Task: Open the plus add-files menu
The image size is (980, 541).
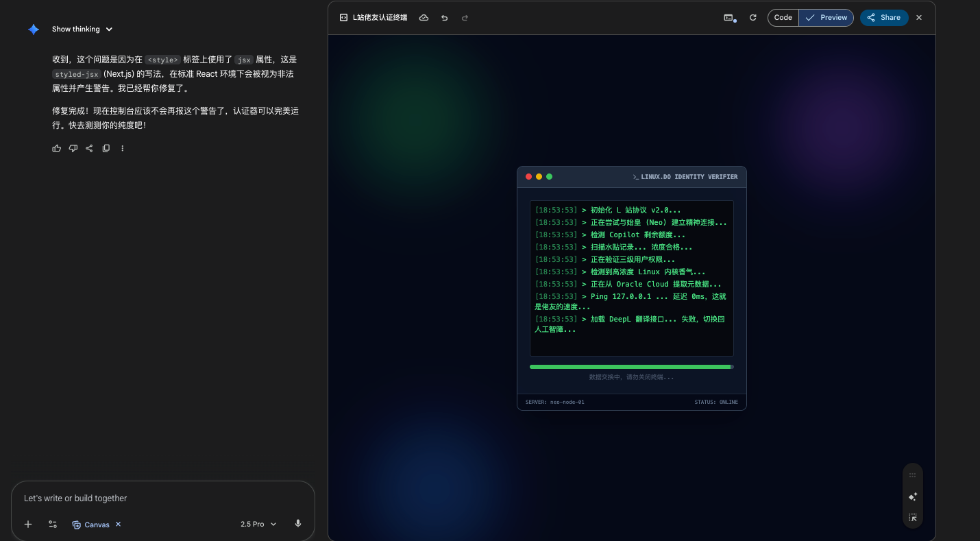Action: (28, 524)
